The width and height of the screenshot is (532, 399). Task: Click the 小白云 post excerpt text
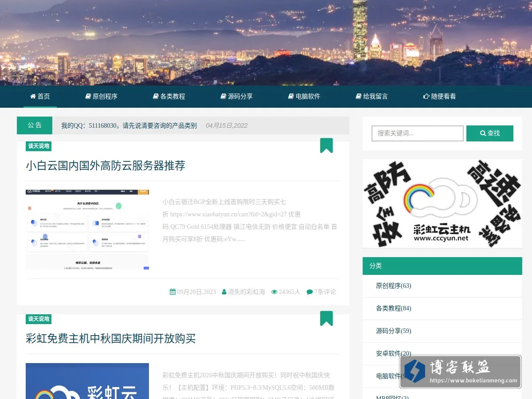pyautogui.click(x=250, y=220)
